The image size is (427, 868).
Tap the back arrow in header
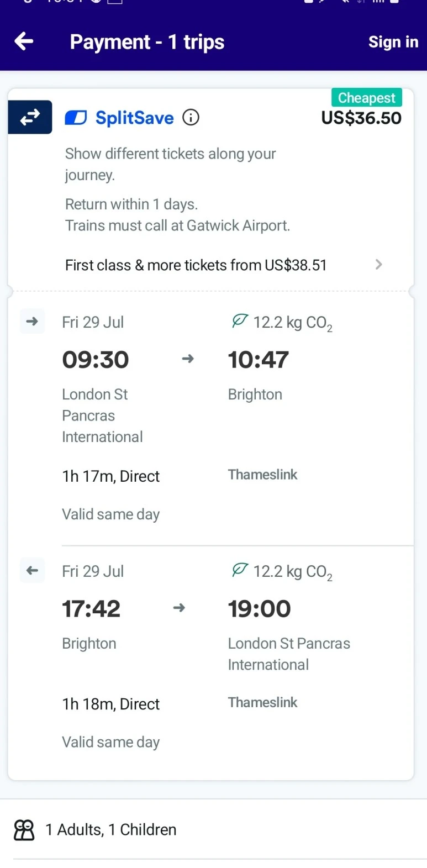pos(24,41)
